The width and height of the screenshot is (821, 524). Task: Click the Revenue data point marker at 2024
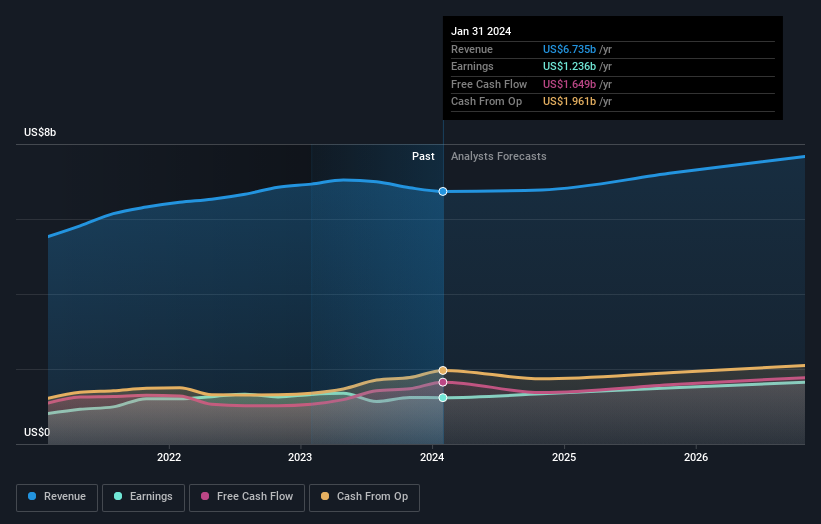coord(443,192)
